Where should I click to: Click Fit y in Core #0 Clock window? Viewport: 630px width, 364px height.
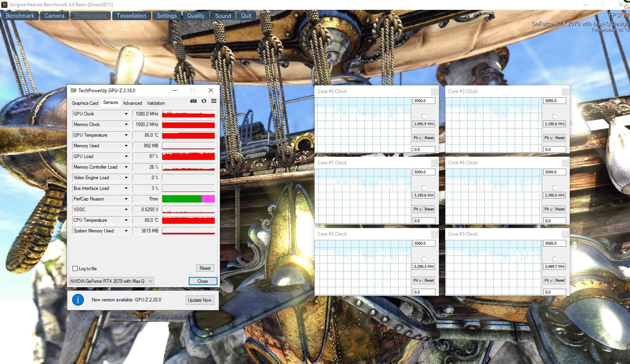pyautogui.click(x=418, y=138)
